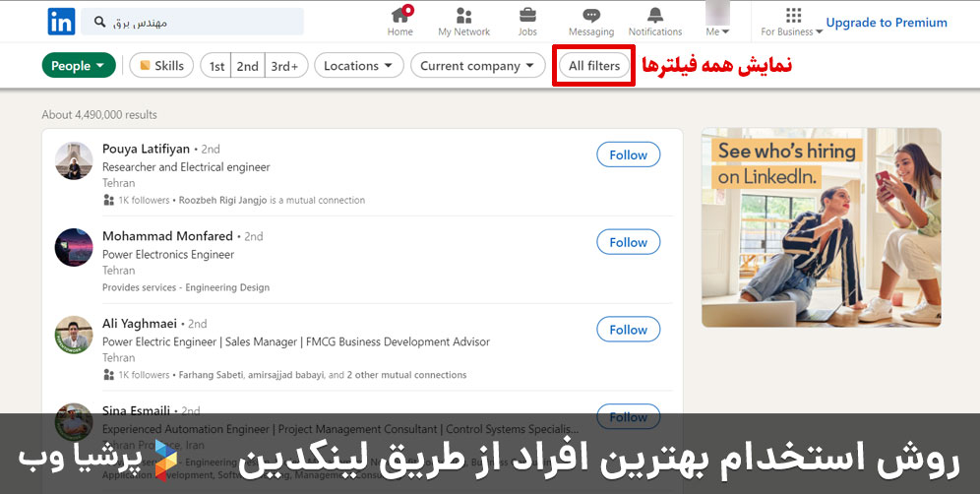Expand the Locations filter dropdown
The width and height of the screenshot is (980, 494).
coord(359,66)
